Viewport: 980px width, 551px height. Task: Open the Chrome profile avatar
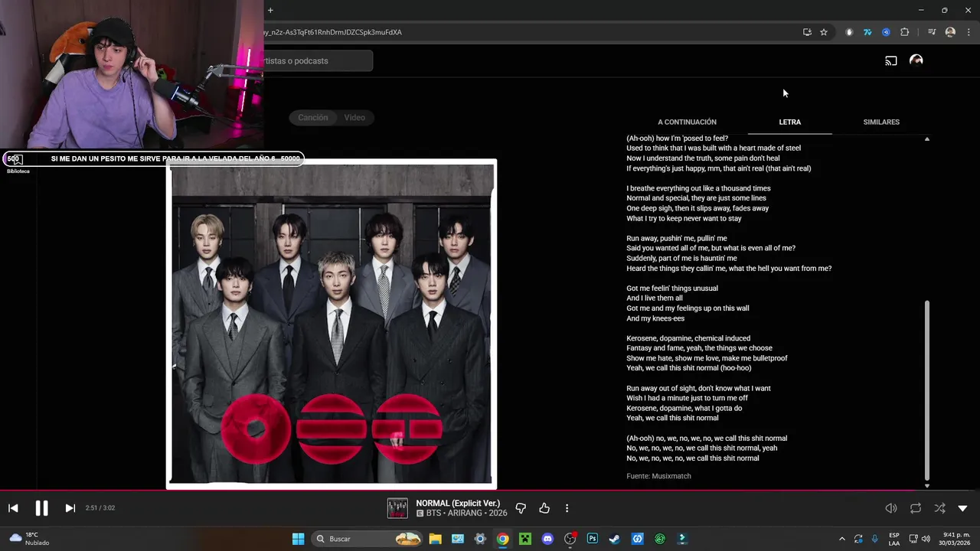click(950, 32)
